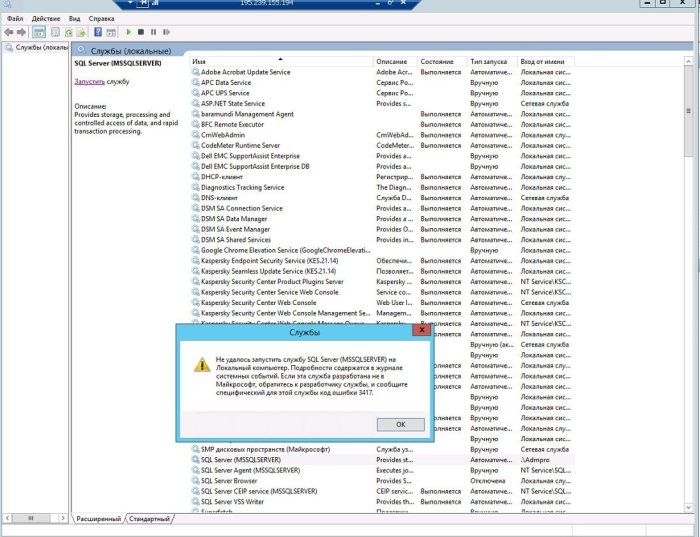Select the DSM SA Connection Service row
Screen dimensions: 700x537
click(382, 208)
